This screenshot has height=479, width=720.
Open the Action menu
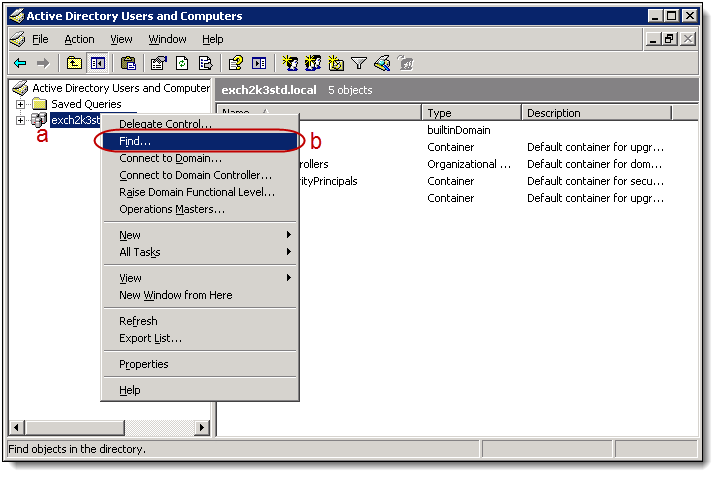point(79,39)
